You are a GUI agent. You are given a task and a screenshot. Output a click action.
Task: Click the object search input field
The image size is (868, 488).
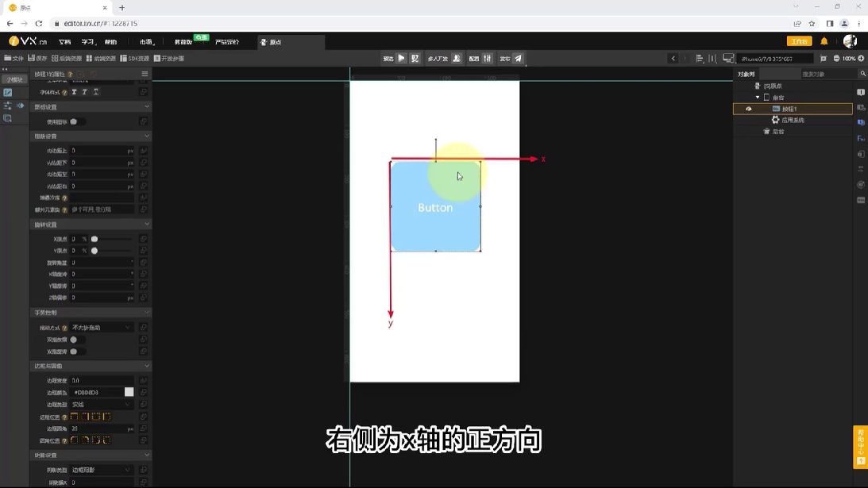[828, 74]
